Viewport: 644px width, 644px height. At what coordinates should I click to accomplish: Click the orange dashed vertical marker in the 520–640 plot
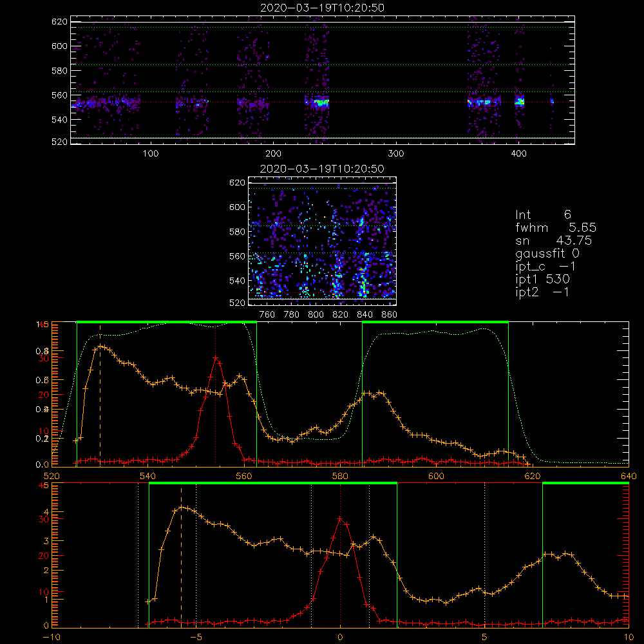click(x=100, y=395)
